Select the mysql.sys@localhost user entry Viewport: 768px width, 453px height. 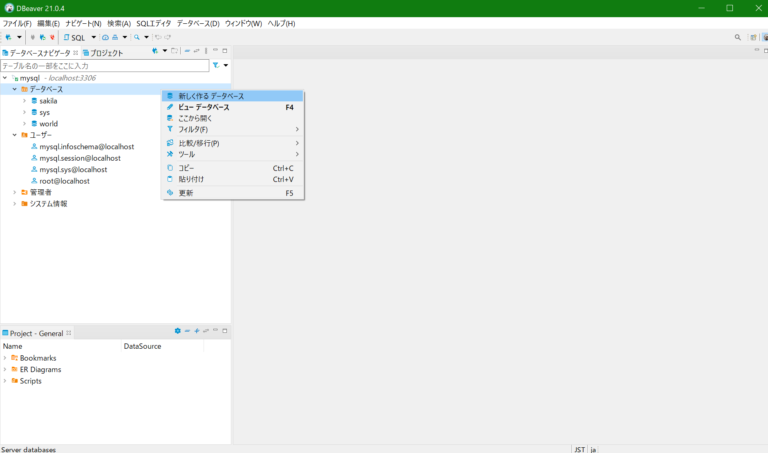(73, 170)
